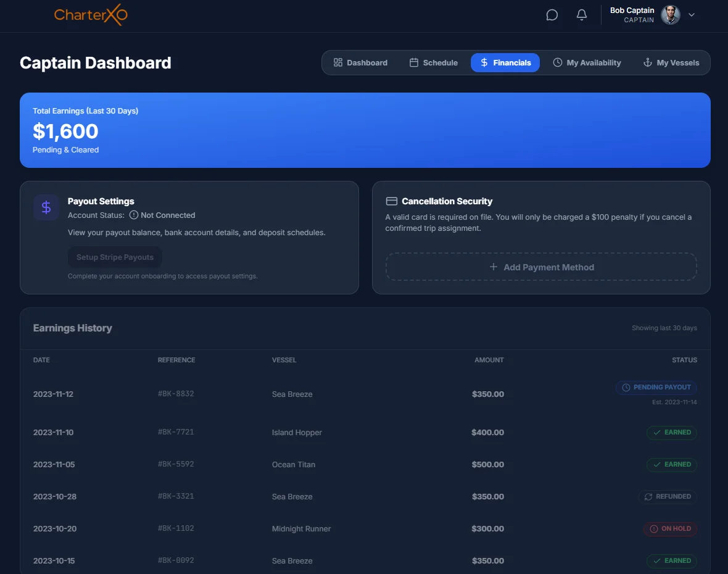Click the CharterXO logo
Screen dimensions: 728x574
click(91, 15)
